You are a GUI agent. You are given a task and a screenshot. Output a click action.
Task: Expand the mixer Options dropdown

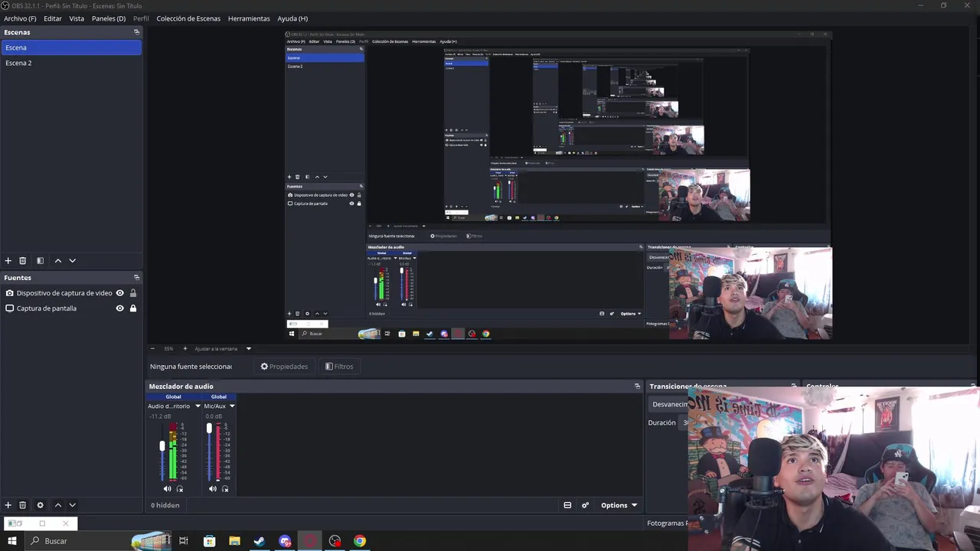[x=619, y=505]
